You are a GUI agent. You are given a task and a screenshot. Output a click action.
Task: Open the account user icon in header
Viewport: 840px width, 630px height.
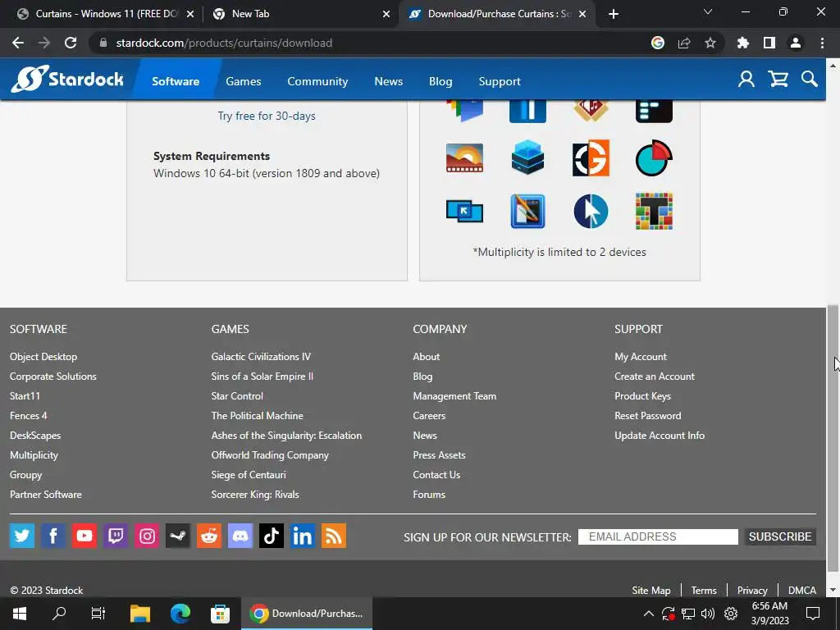(x=746, y=80)
